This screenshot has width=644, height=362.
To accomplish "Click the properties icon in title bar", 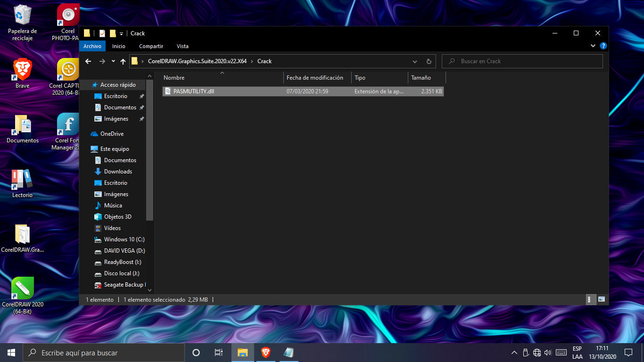I will (102, 33).
